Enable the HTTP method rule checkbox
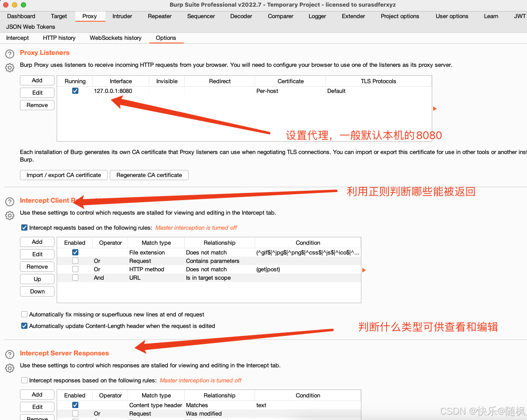Screen dimensions: 527x420 [75, 269]
